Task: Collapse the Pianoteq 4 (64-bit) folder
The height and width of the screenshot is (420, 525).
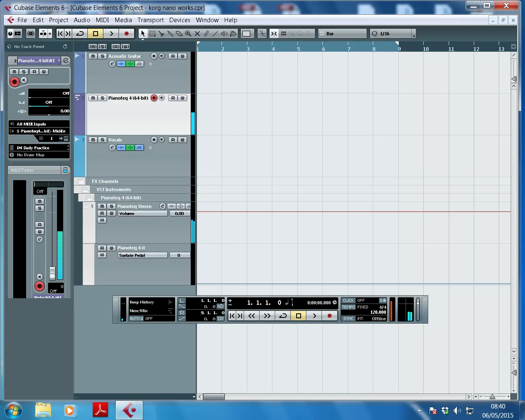Action: tap(89, 198)
